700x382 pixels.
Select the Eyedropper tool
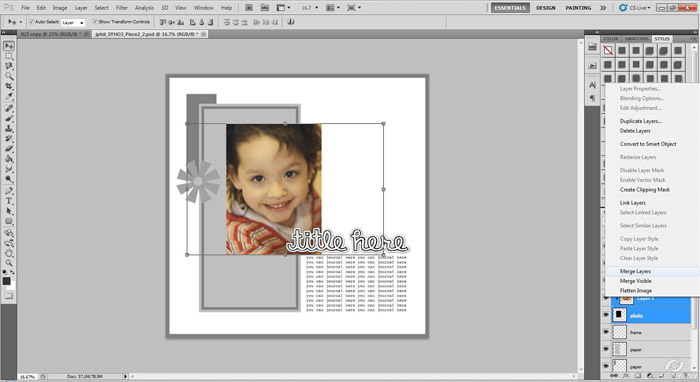pos(8,96)
